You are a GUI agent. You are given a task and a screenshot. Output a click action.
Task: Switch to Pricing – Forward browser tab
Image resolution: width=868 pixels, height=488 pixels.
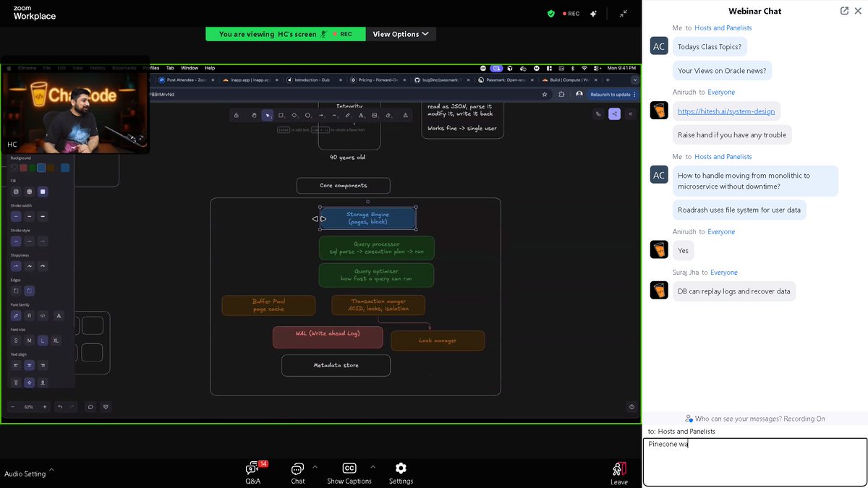coord(376,80)
